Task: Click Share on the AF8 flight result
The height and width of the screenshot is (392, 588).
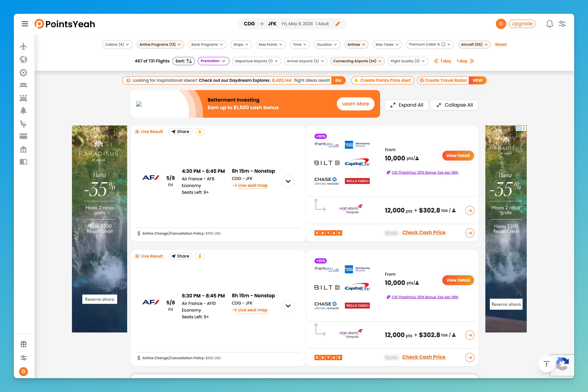Action: click(180, 131)
